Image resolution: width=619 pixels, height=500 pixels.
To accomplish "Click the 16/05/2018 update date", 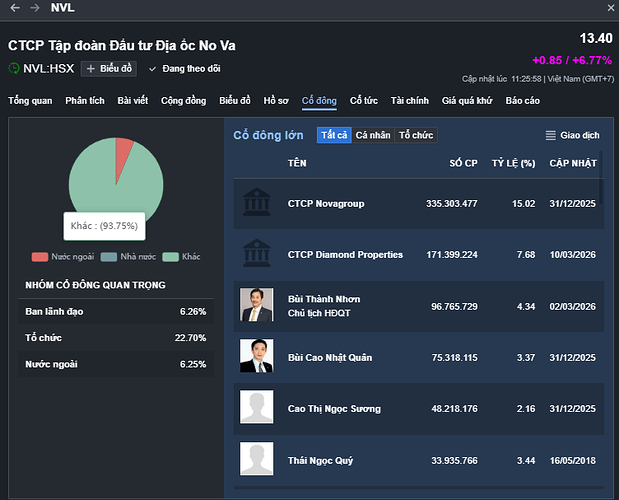I will [572, 461].
